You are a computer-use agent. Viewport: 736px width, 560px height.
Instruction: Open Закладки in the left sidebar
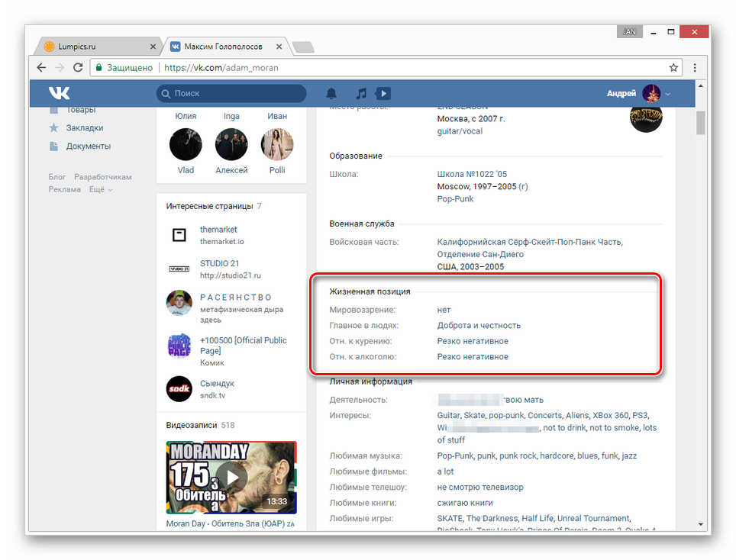point(84,128)
